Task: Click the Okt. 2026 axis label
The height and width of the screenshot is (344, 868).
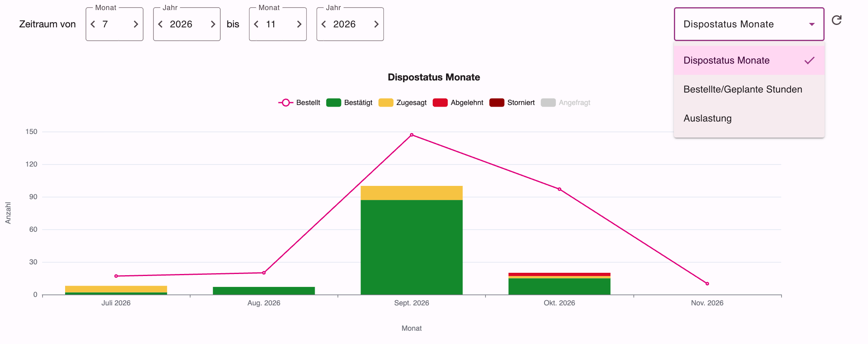Action: 559,303
